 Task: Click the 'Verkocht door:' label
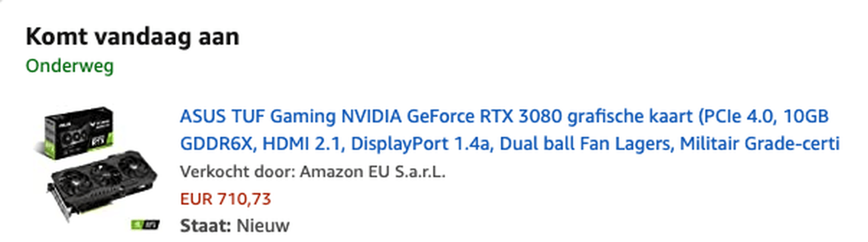pyautogui.click(x=238, y=172)
